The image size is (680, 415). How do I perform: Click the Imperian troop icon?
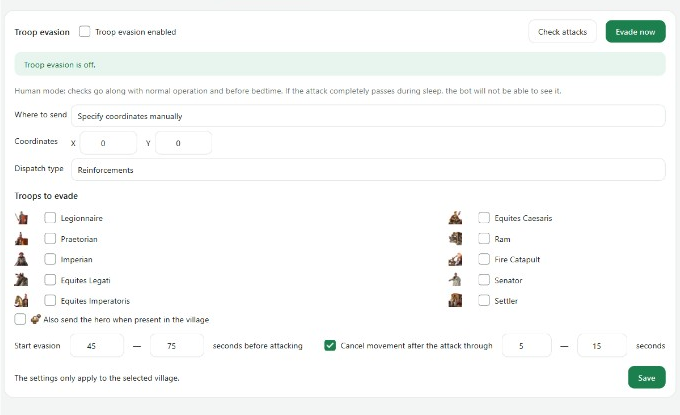click(x=21, y=259)
